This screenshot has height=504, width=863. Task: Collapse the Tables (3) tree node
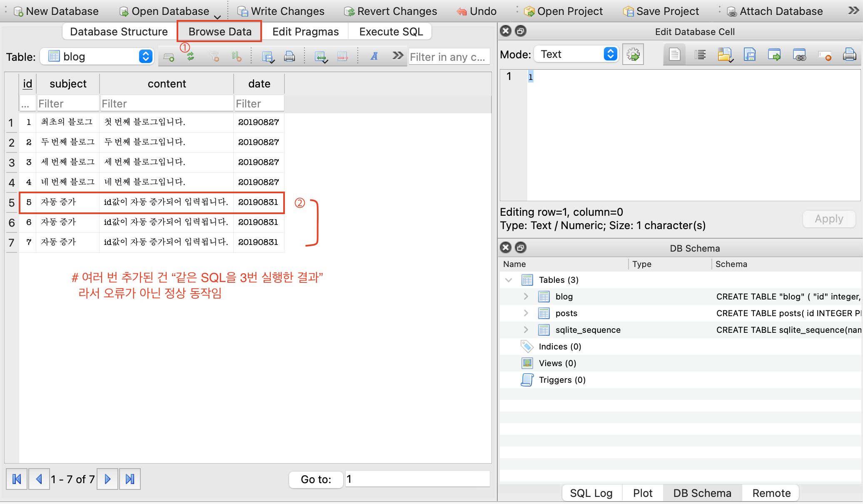point(509,280)
